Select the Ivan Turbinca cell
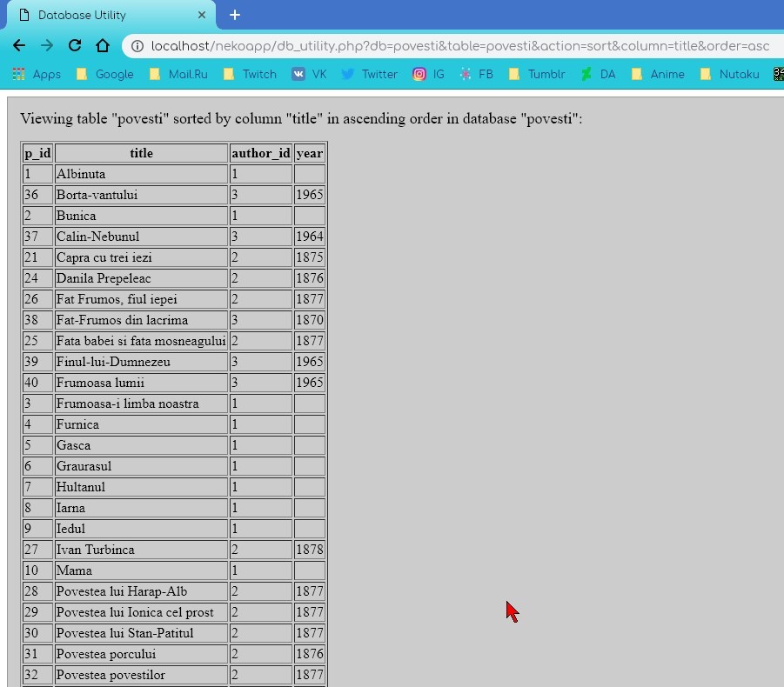The height and width of the screenshot is (687, 784). click(x=141, y=550)
